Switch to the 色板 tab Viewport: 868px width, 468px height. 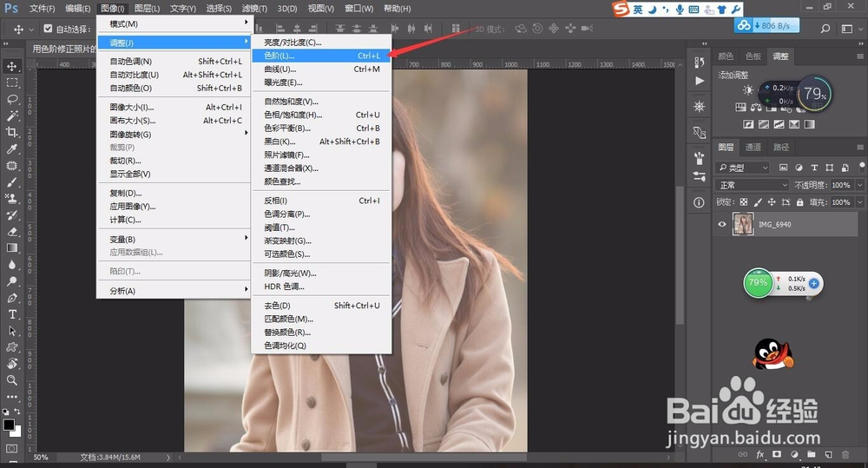[753, 56]
